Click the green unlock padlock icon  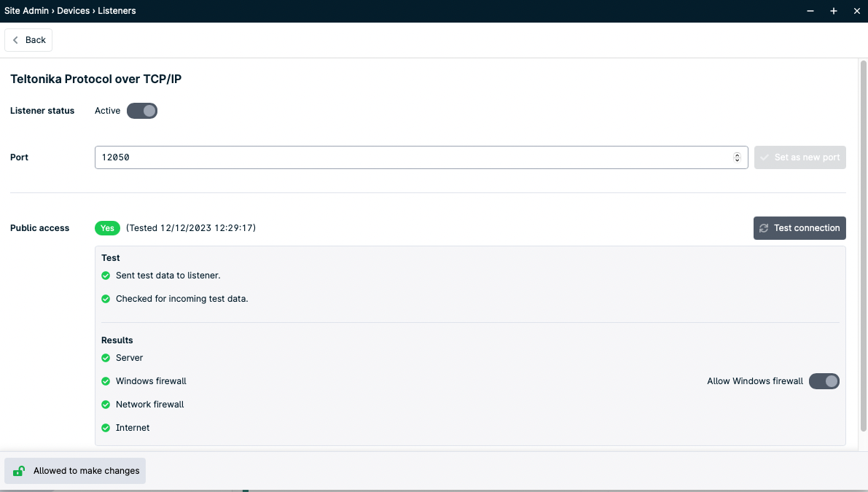click(19, 471)
